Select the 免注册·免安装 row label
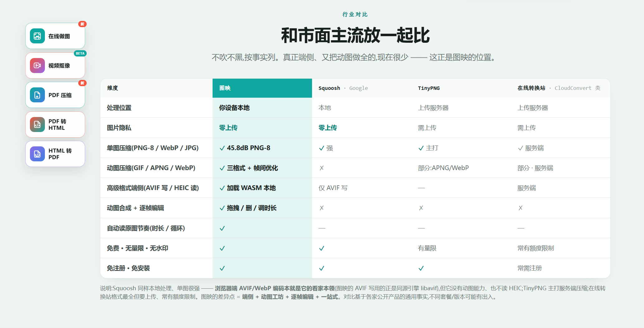Viewport: 644px width, 328px height. (x=128, y=268)
